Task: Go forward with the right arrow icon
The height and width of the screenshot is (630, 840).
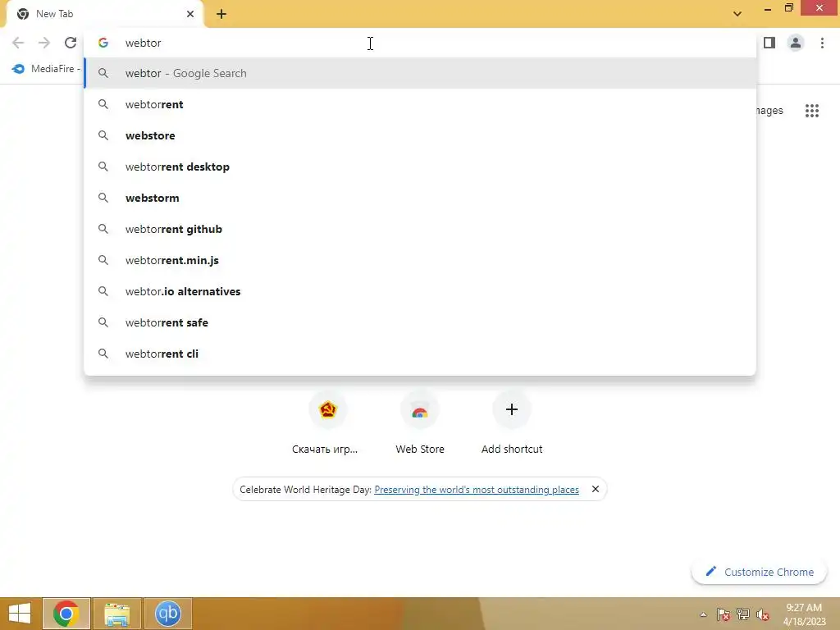Action: tap(44, 43)
